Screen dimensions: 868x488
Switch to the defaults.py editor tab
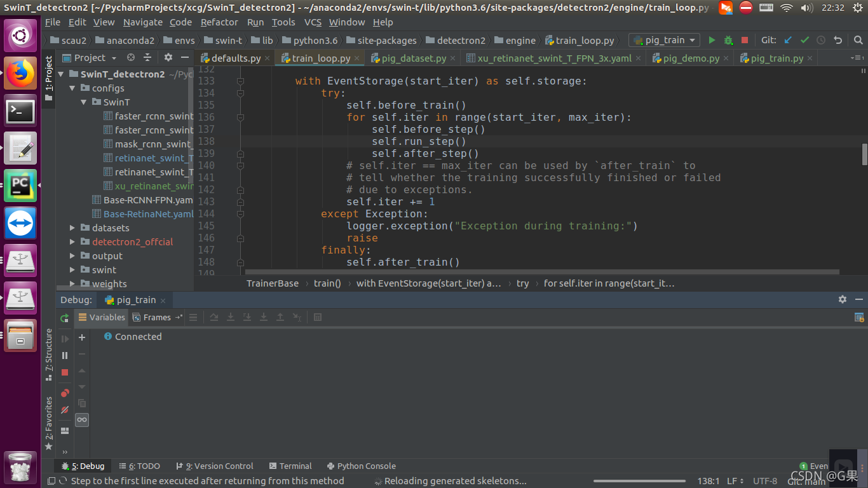(236, 58)
